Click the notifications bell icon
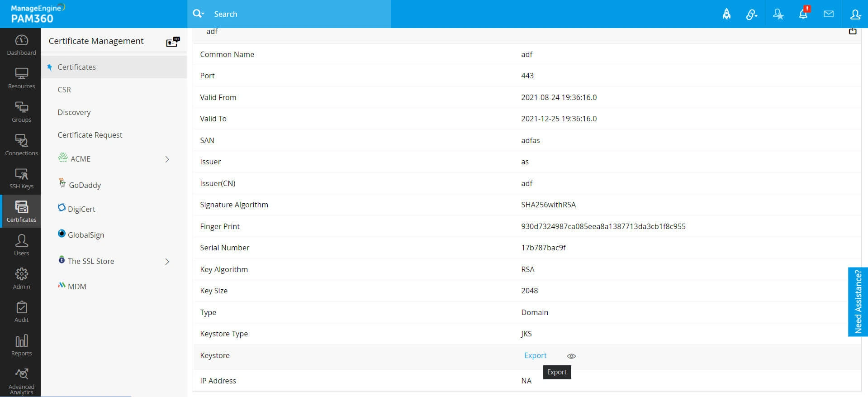Screen dimensions: 868x397 point(803,14)
